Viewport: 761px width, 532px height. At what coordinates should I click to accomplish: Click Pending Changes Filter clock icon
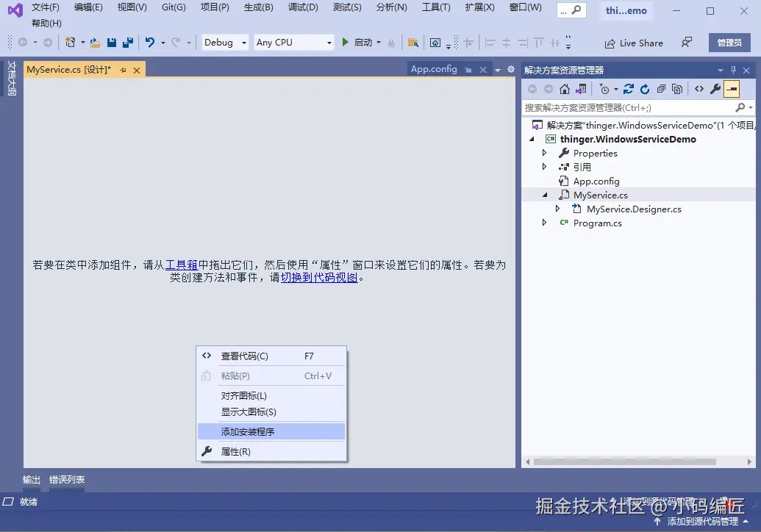click(604, 89)
